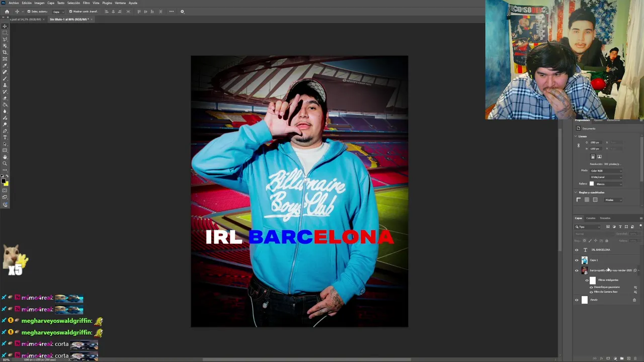Open the Capa auto-select dropdown
This screenshot has height=362, width=644.
click(58, 12)
